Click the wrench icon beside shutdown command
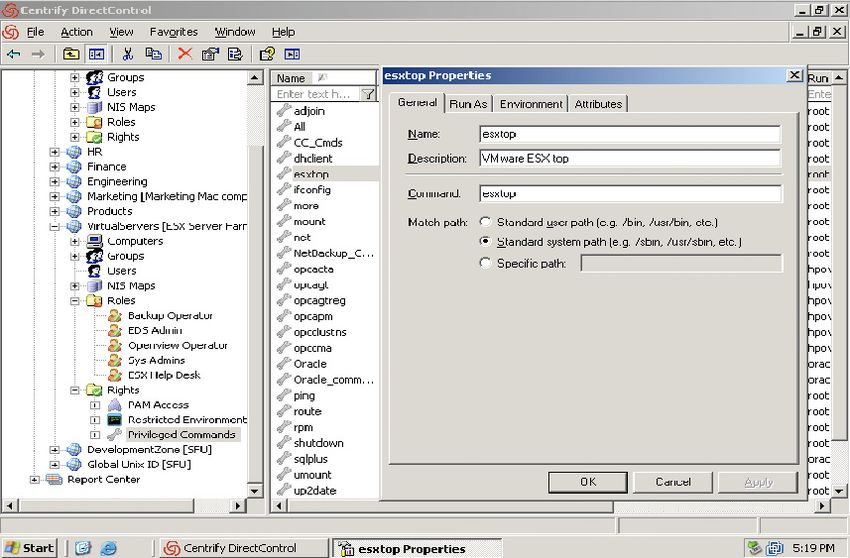 284,443
